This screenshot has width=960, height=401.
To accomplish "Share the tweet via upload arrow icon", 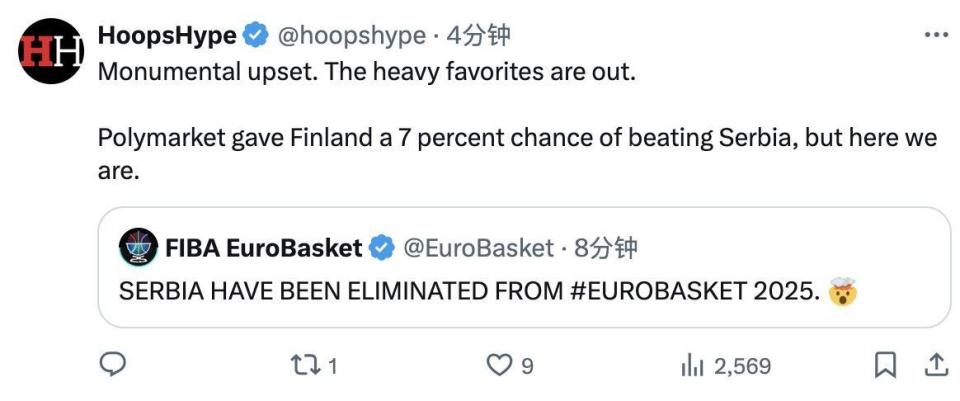I will (x=935, y=366).
